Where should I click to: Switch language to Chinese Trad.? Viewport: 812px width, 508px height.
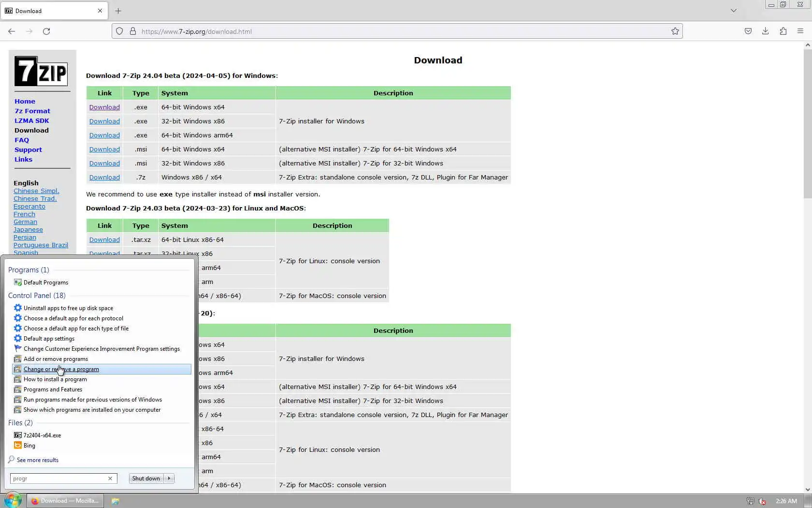[x=35, y=199]
